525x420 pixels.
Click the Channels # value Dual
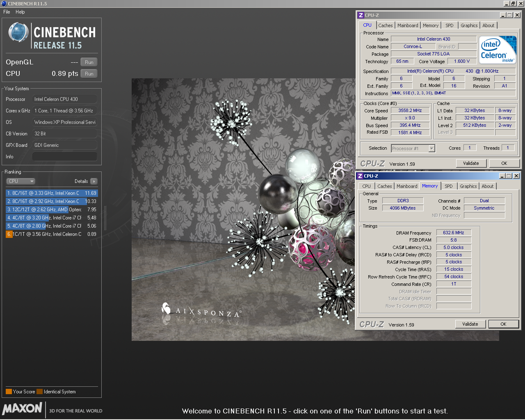[x=484, y=201]
